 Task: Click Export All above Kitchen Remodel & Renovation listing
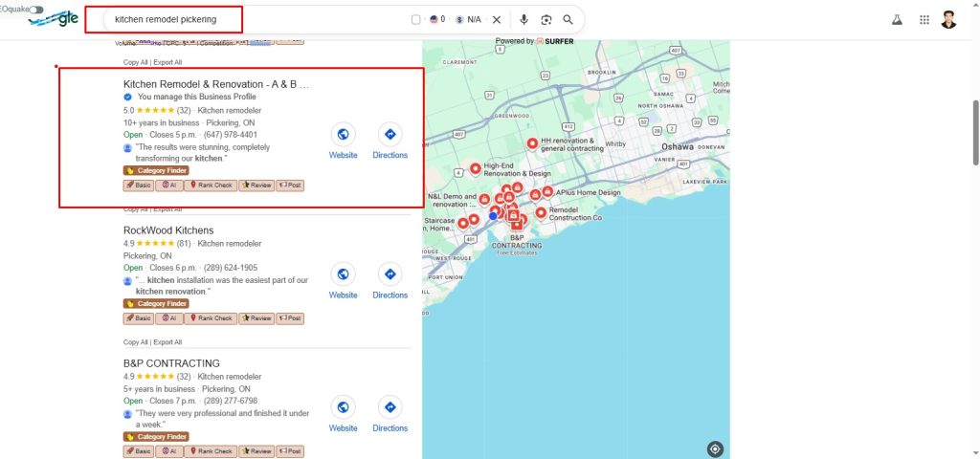(x=167, y=62)
